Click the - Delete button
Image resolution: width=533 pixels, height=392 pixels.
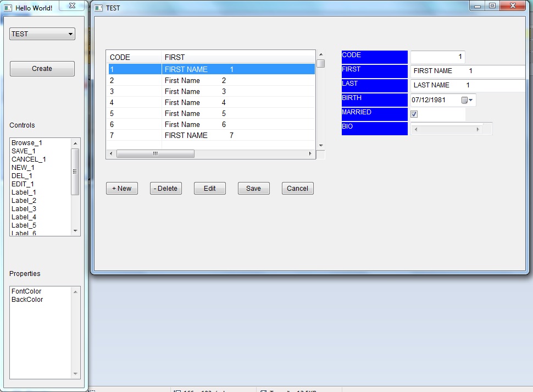tap(166, 189)
